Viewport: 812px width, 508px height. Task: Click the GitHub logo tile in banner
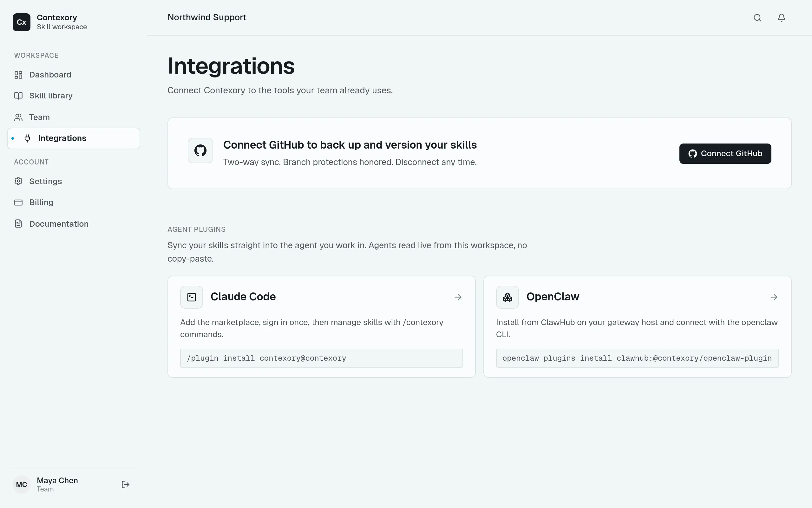pos(200,150)
